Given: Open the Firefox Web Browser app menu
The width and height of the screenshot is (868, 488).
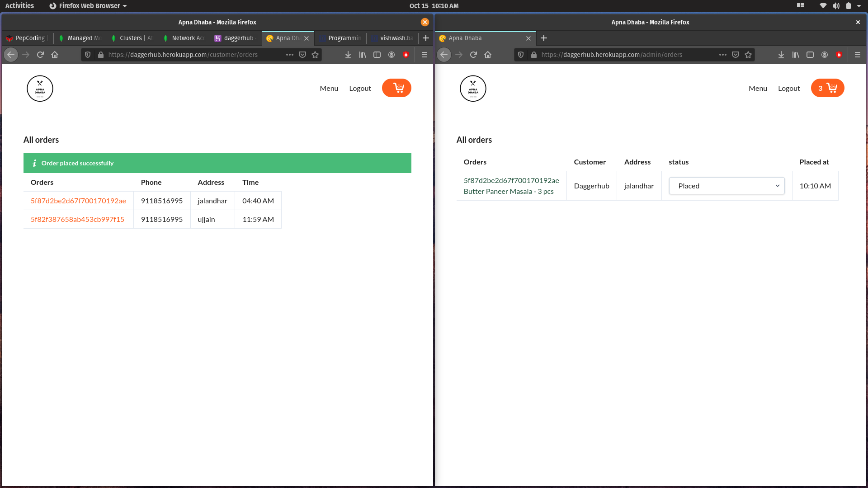Looking at the screenshot, I should [88, 6].
